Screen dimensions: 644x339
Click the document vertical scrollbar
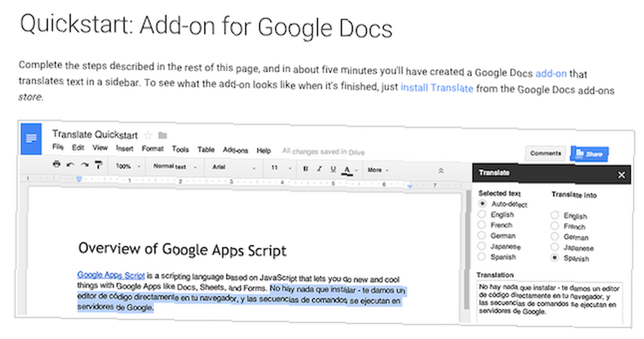click(x=466, y=251)
